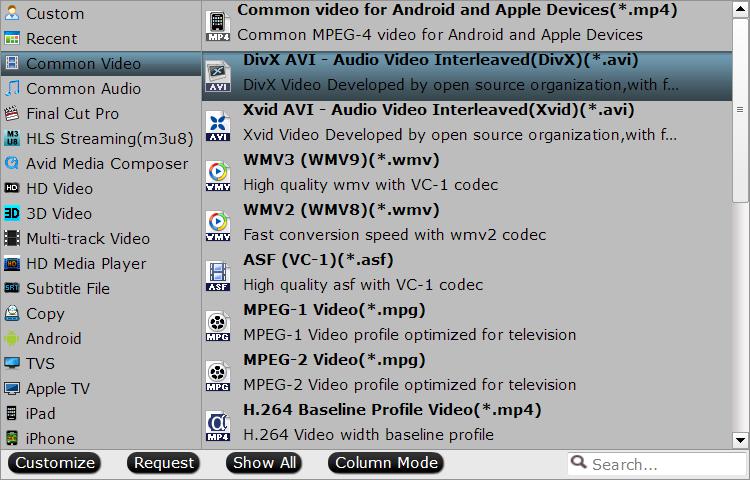Select WMV2 (WMV8)(*.wmv) format

pos(340,210)
